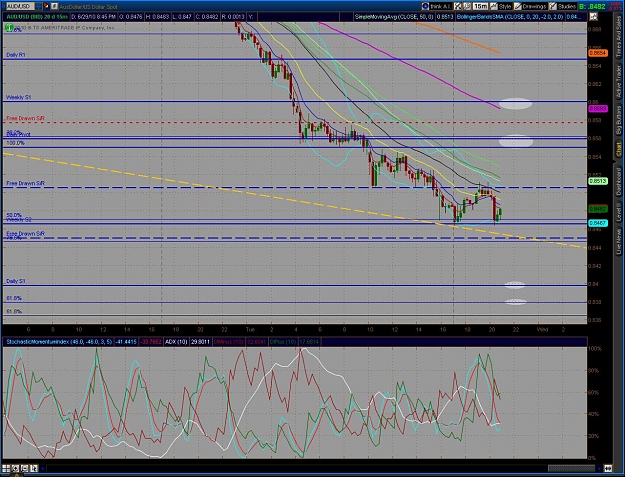Open the Studies menu
Viewport: 625px width, 477px height.
[562, 6]
